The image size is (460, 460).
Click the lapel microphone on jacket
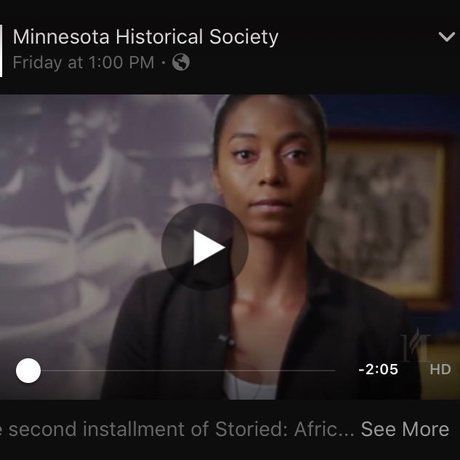click(x=227, y=341)
